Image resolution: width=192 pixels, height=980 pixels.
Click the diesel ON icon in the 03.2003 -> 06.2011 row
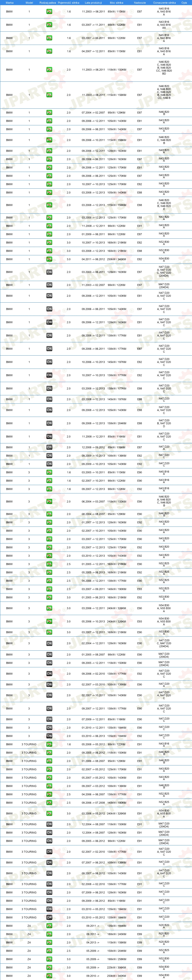click(49, 272)
